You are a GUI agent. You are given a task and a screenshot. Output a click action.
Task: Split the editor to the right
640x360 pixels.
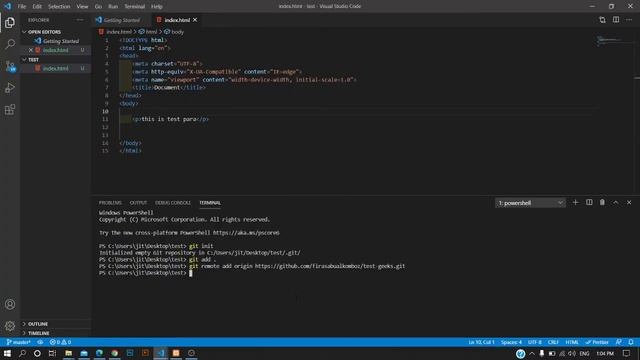tap(616, 20)
